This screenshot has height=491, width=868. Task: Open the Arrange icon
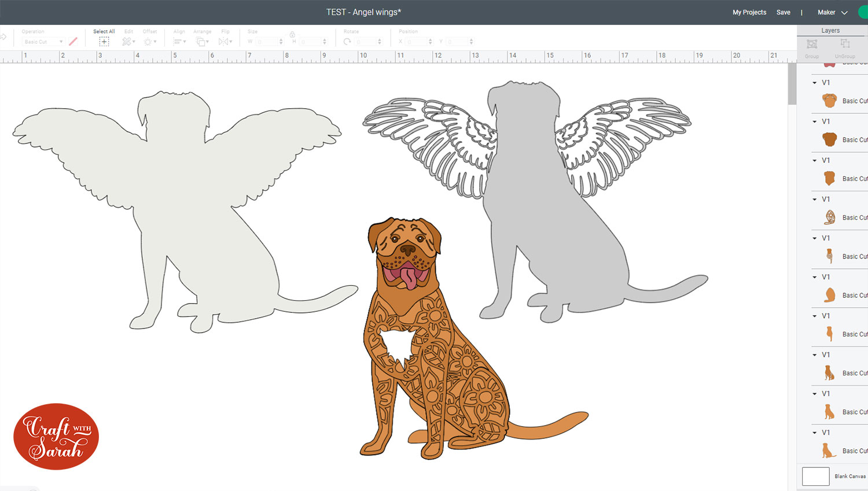202,41
